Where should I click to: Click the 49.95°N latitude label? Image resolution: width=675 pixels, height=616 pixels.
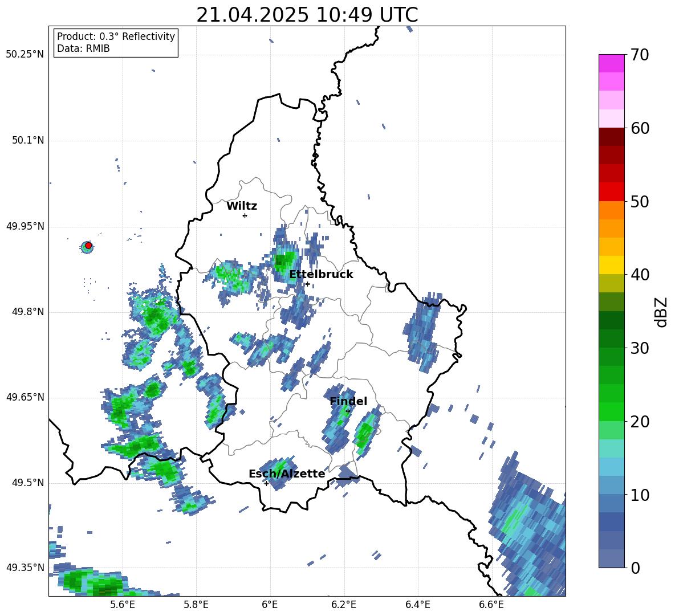point(25,226)
